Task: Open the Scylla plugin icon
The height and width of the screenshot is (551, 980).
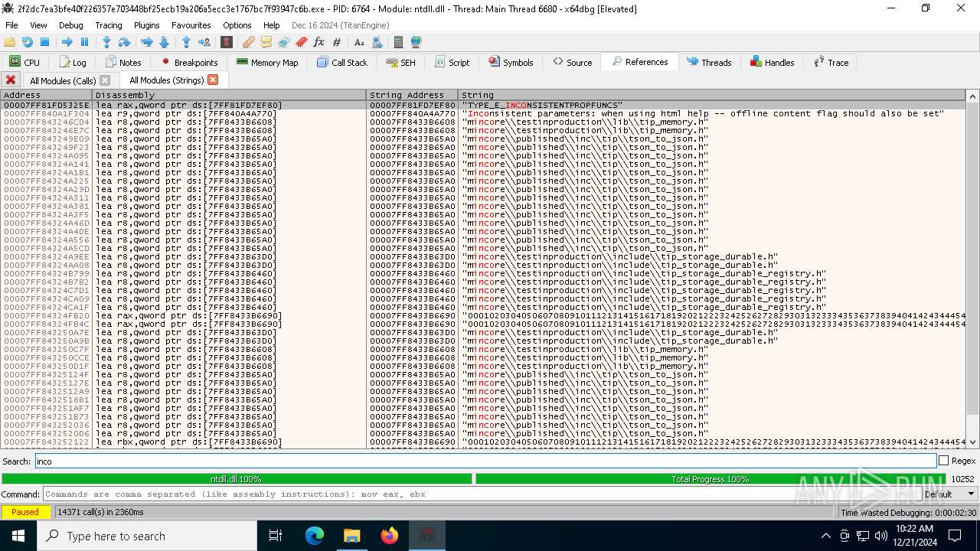Action: [227, 42]
